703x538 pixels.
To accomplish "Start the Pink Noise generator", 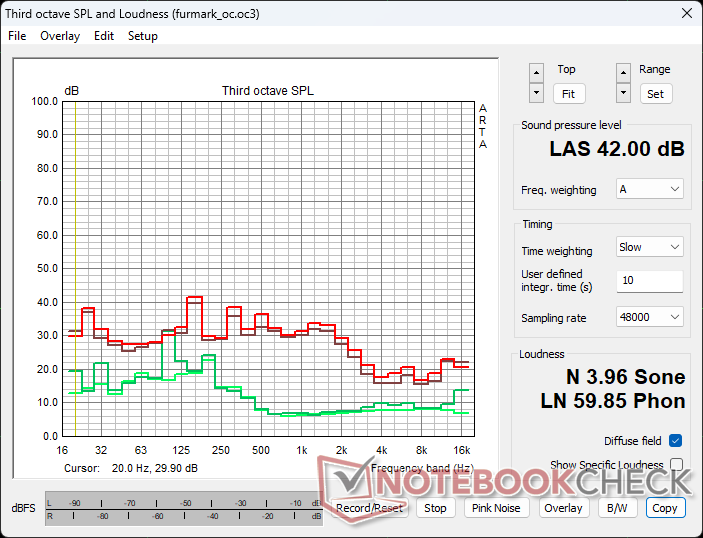I will (496, 508).
